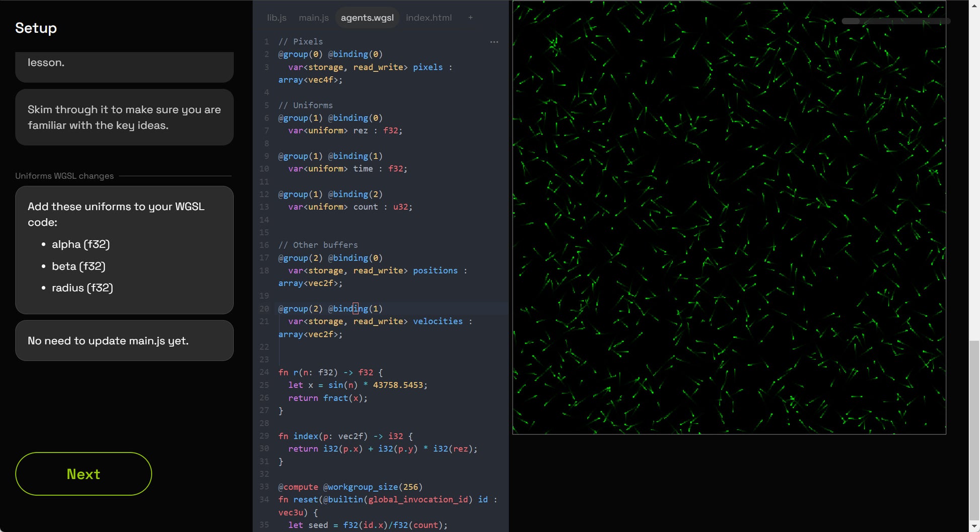Click line number 20 in the code editor

pos(264,308)
